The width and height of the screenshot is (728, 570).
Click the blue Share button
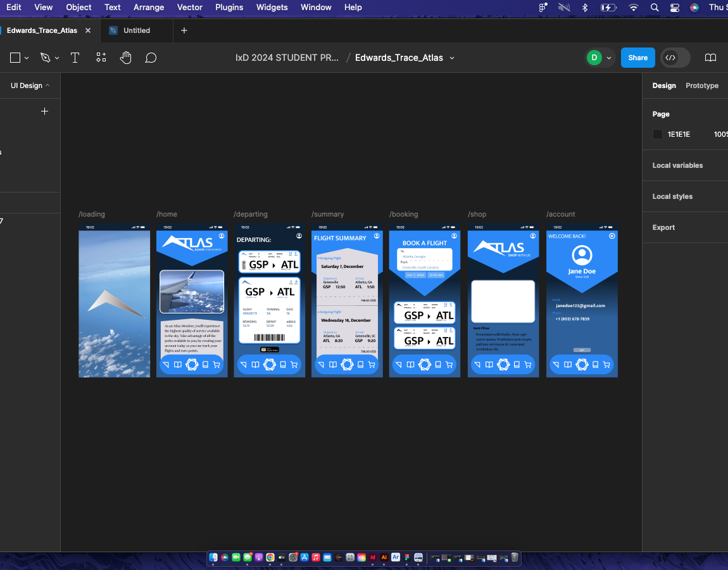pyautogui.click(x=638, y=58)
